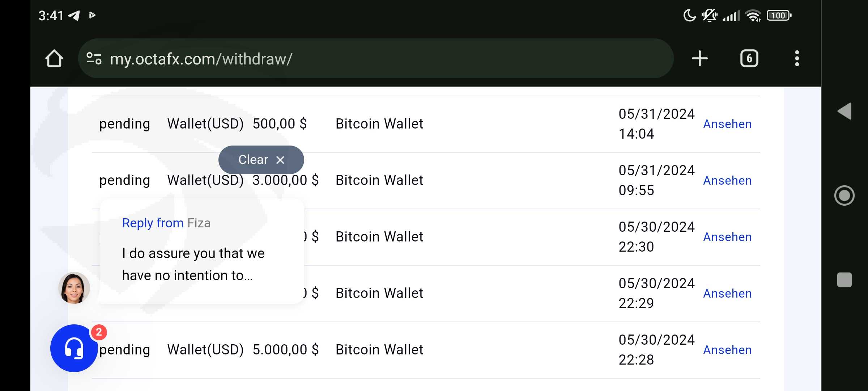Tap the red unread chat badge showing 2
Viewport: 868px width, 391px height.
99,332
